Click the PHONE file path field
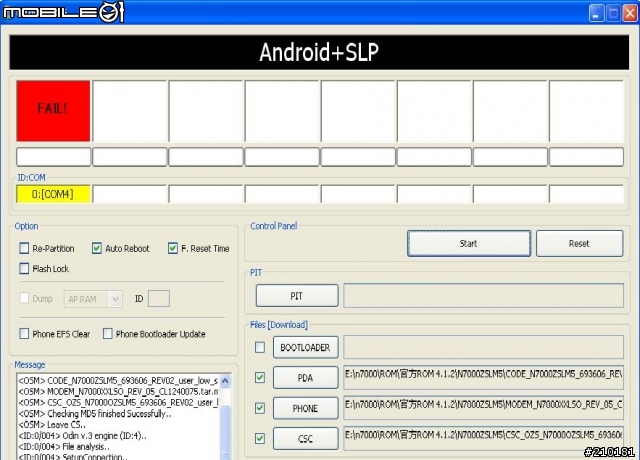The image size is (640, 460). (484, 408)
